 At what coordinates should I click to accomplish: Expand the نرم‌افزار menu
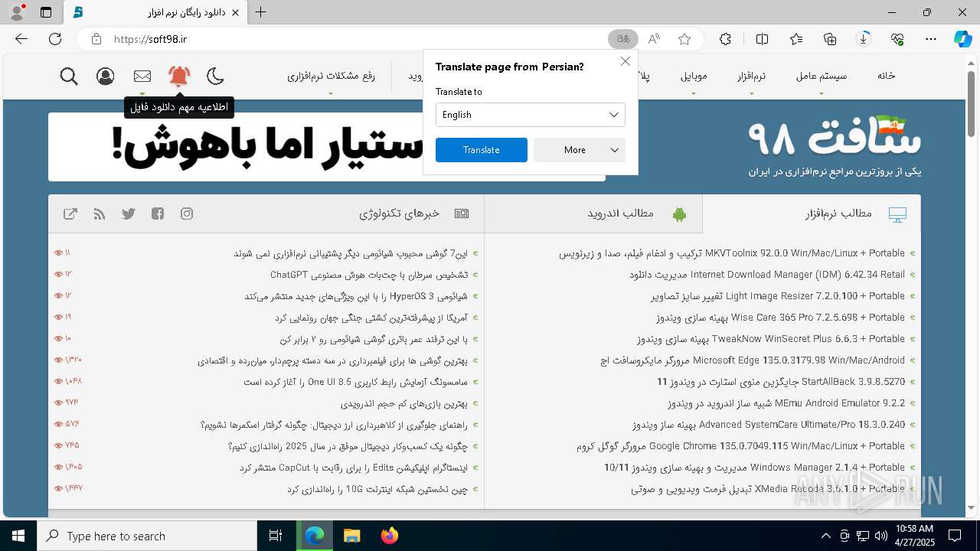(x=752, y=76)
